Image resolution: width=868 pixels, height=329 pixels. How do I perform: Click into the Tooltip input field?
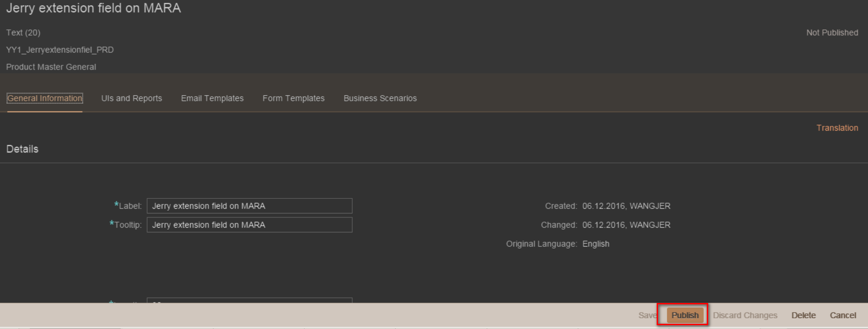(x=250, y=225)
